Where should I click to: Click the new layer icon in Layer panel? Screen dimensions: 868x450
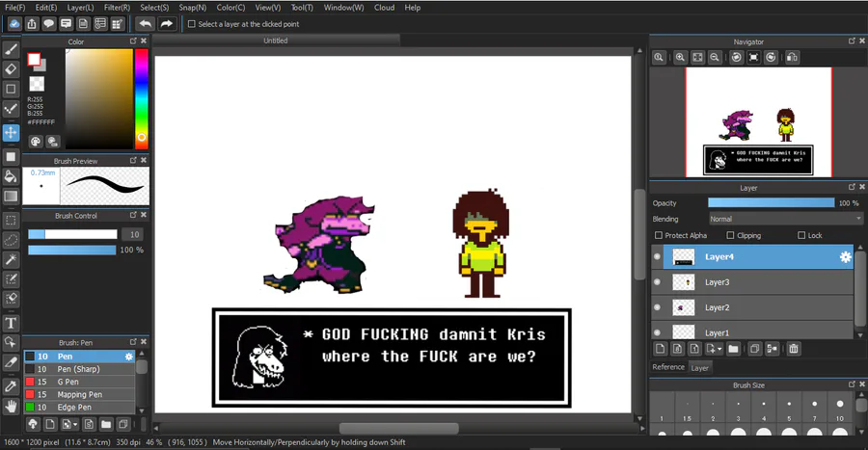coord(660,349)
